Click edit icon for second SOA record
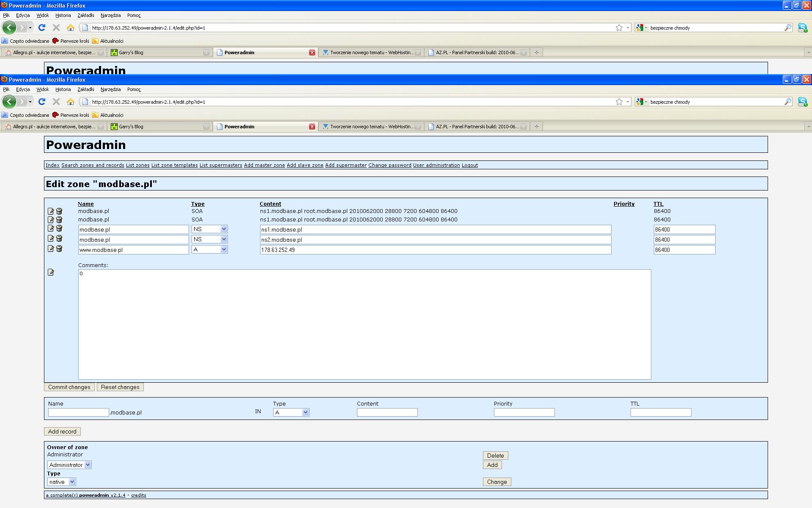The height and width of the screenshot is (508, 812). (x=51, y=220)
